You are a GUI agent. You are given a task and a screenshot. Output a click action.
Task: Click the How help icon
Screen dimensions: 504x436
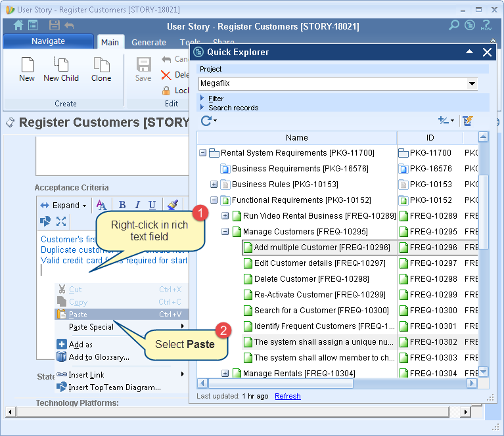tap(486, 25)
